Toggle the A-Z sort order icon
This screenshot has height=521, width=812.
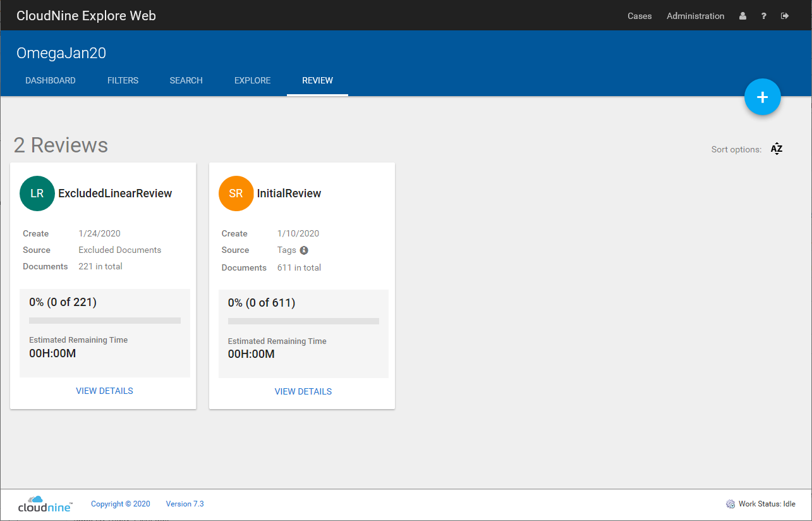point(777,149)
